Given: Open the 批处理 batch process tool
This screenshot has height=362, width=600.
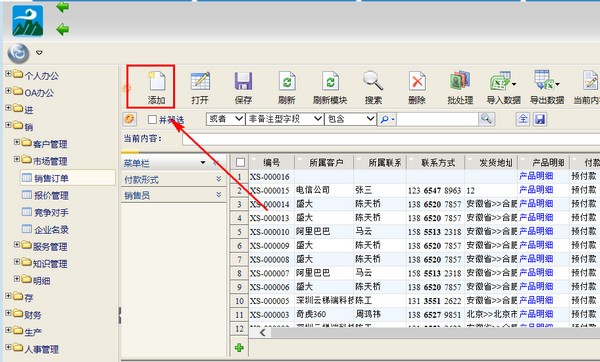Looking at the screenshot, I should tap(460, 81).
